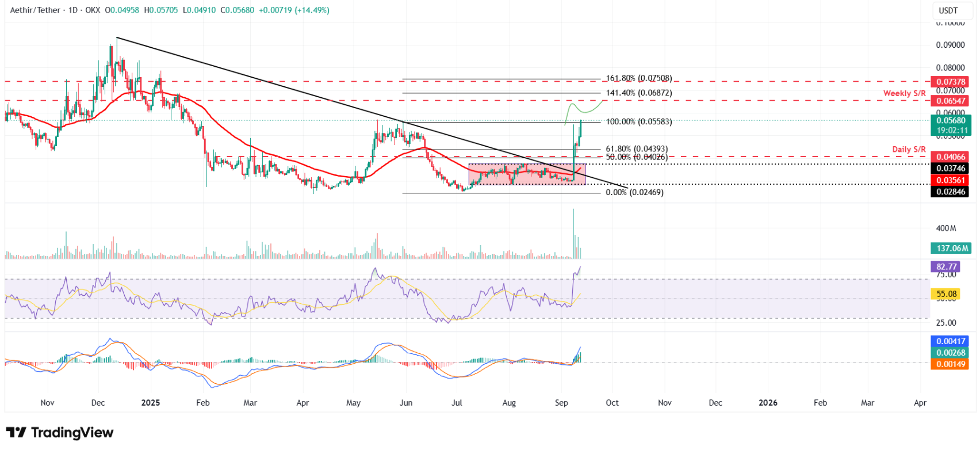Click the TradingView logo
980x450 pixels.
(60, 432)
